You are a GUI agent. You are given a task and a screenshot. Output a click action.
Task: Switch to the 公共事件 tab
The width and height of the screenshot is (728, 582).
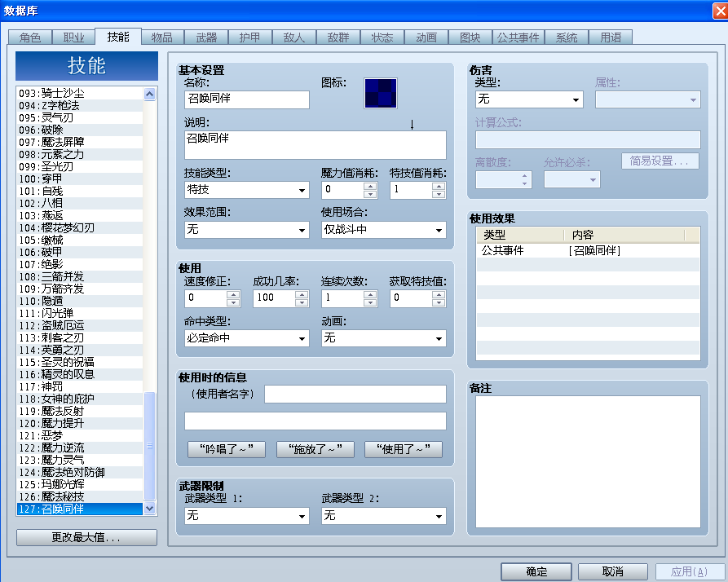click(x=518, y=37)
